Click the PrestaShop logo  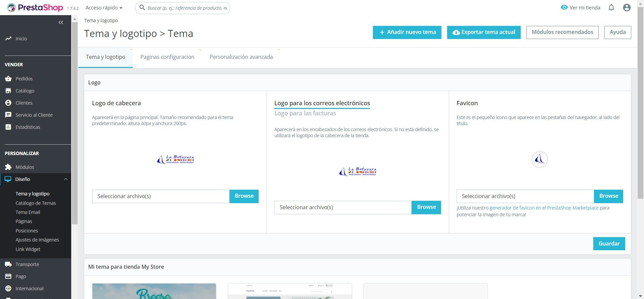coord(35,7)
